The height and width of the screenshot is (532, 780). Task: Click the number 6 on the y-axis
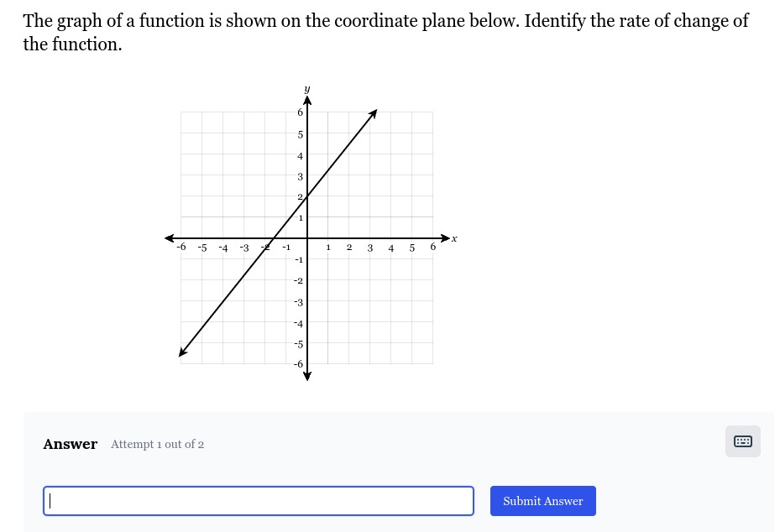pyautogui.click(x=300, y=112)
